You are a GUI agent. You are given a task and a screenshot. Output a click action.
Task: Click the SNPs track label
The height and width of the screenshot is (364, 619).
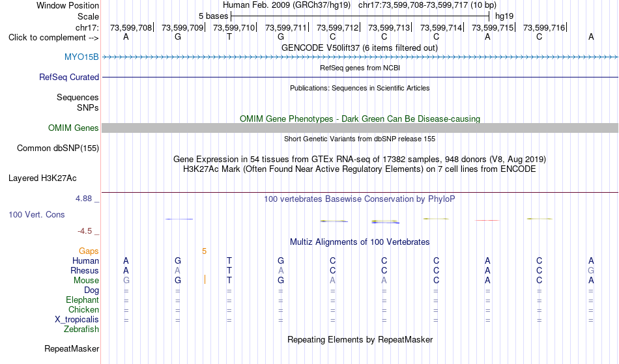pyautogui.click(x=88, y=107)
